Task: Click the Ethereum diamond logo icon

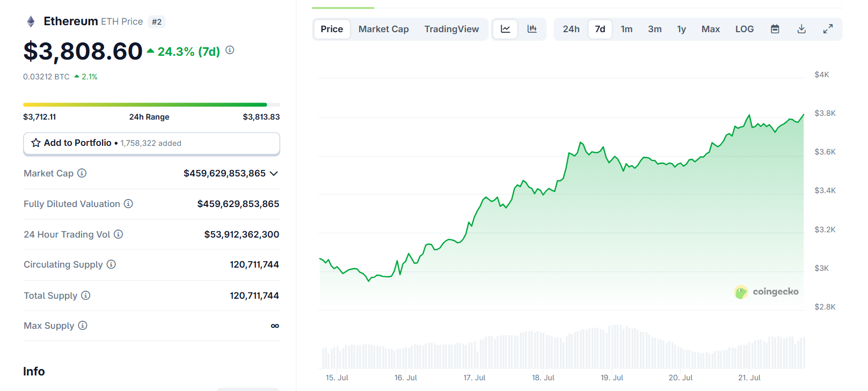Action: pyautogui.click(x=31, y=21)
